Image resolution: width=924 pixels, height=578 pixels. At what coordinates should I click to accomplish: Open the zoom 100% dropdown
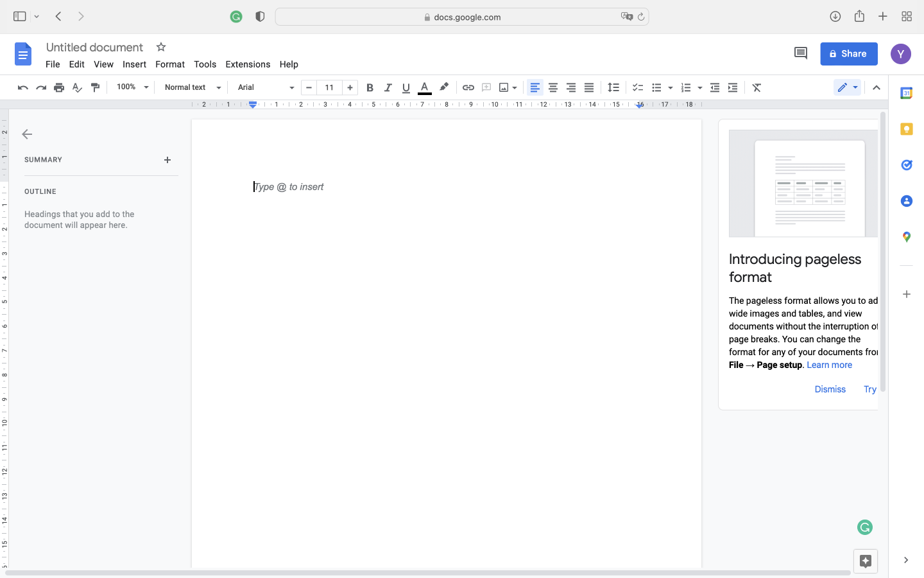pos(133,87)
